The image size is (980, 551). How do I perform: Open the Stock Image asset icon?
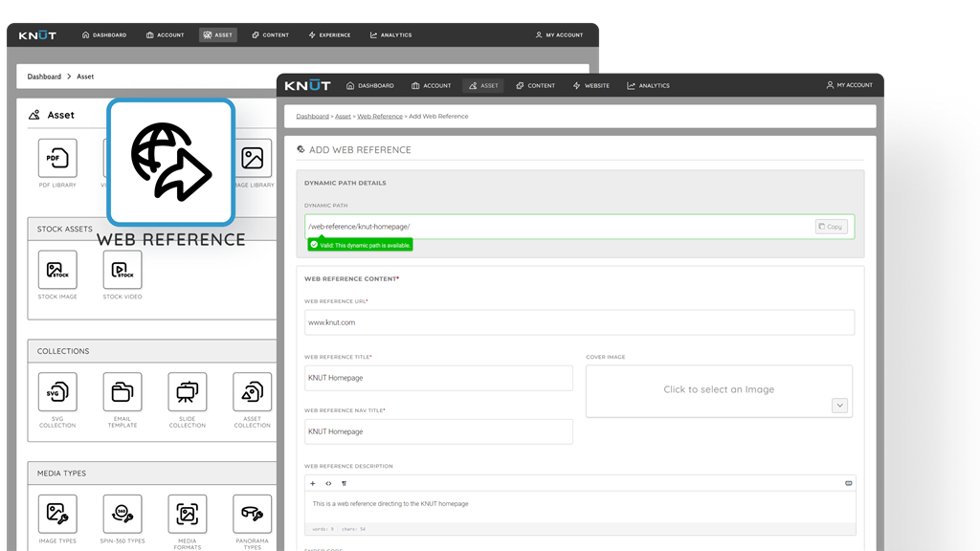(x=57, y=270)
